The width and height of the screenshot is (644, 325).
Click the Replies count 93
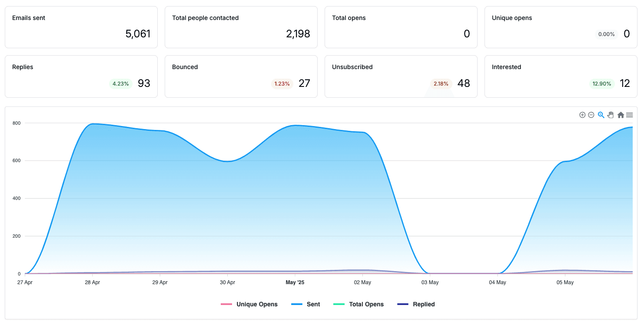pos(144,83)
